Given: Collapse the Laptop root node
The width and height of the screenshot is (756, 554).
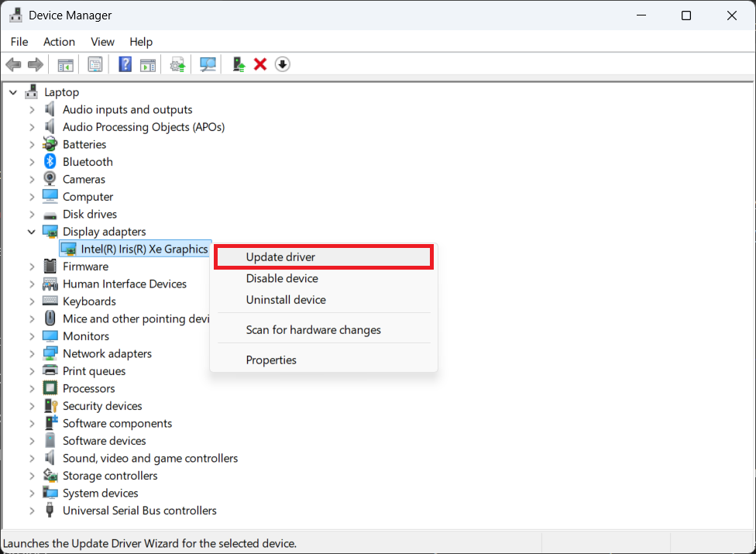Looking at the screenshot, I should coord(13,92).
